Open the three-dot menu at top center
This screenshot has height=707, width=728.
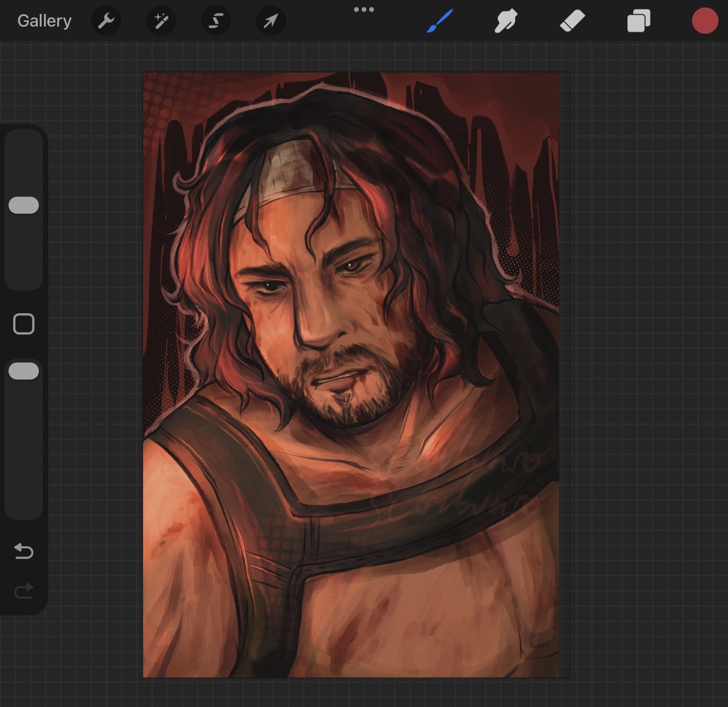(x=363, y=10)
